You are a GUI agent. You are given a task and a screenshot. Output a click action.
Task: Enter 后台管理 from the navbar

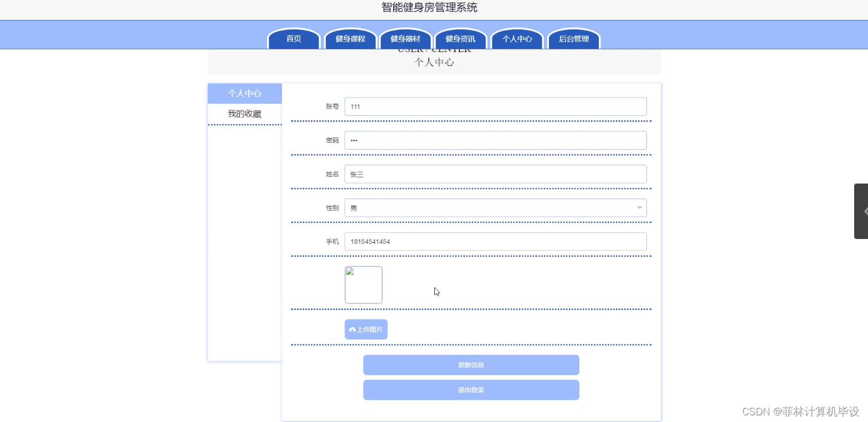click(573, 39)
